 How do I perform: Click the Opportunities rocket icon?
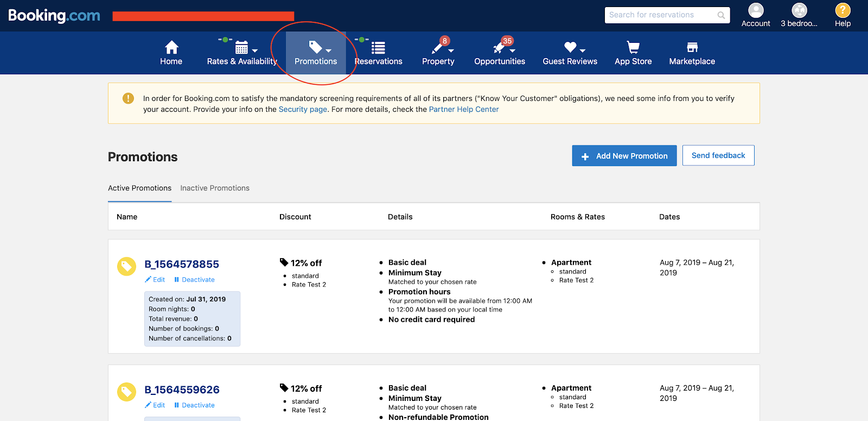[x=499, y=48]
